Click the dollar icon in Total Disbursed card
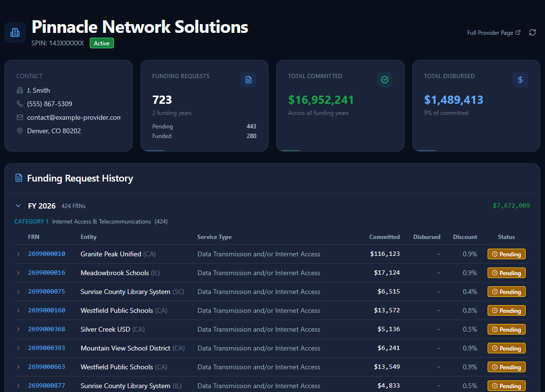The width and height of the screenshot is (545, 392). 520,80
